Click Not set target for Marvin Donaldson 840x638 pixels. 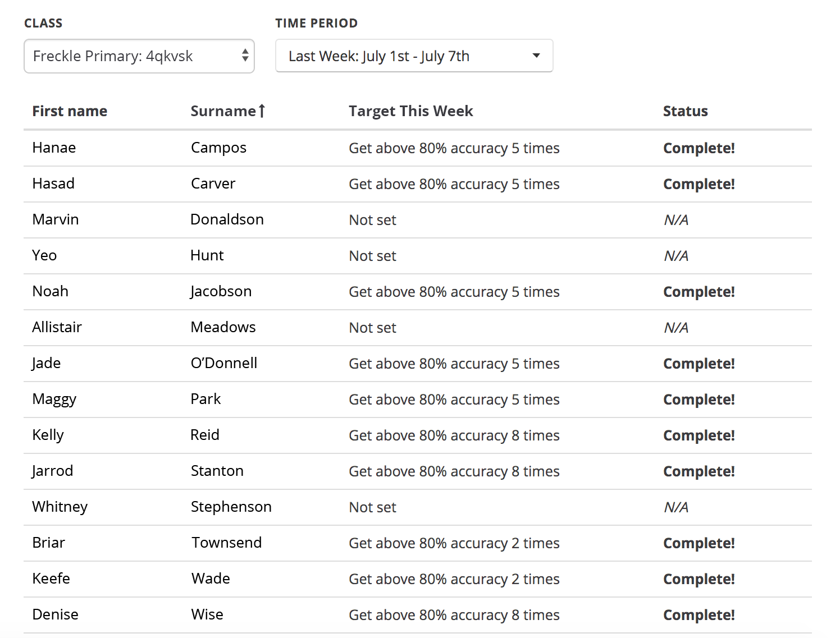372,220
